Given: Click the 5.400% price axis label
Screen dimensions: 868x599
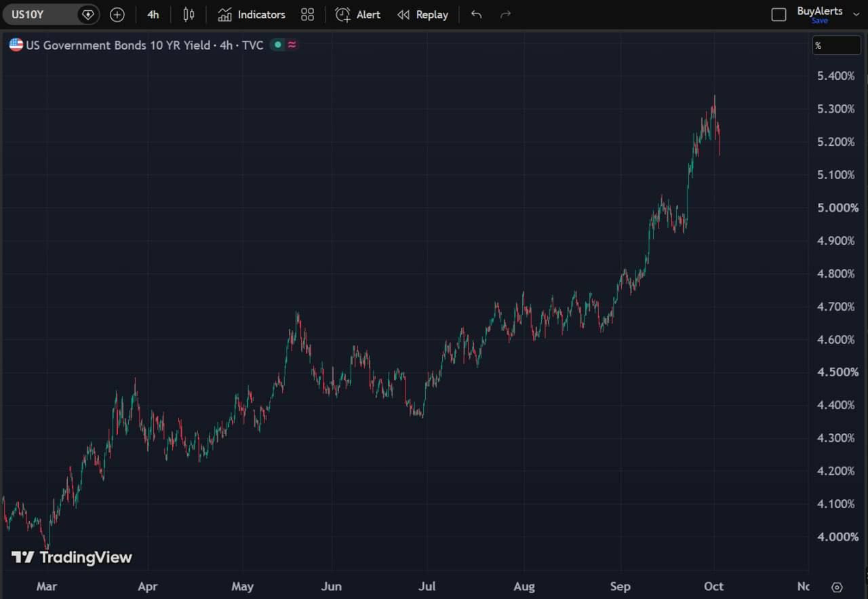Looking at the screenshot, I should pyautogui.click(x=836, y=76).
